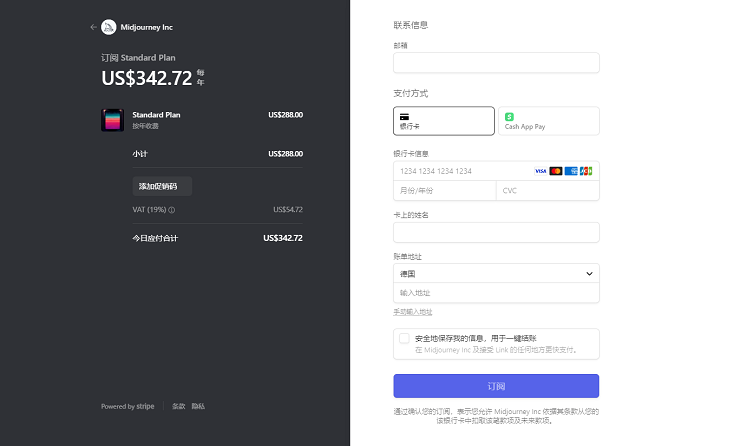Open the 条款 terms link
Image resolution: width=740 pixels, height=446 pixels.
coord(178,406)
